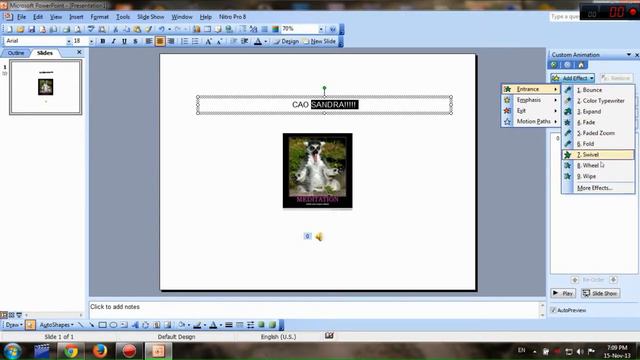This screenshot has height=360, width=640.
Task: Click the New Slide button
Action: coord(319,41)
